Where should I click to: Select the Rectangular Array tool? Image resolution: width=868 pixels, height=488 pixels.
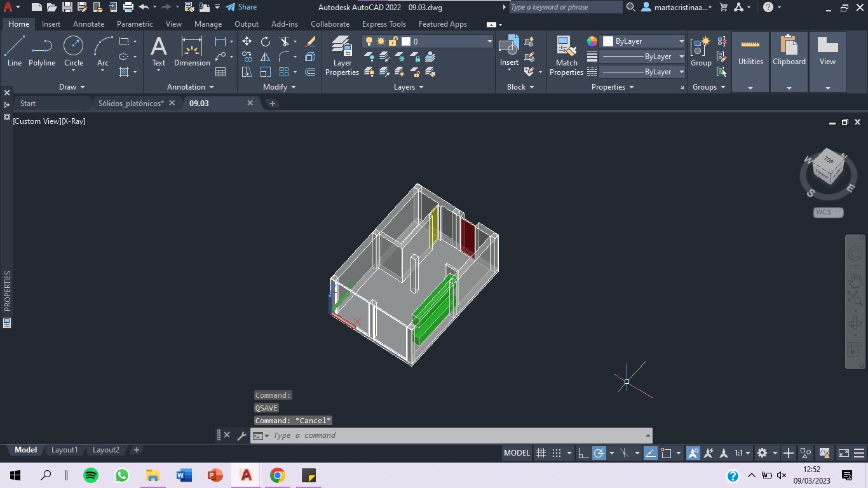coord(284,72)
